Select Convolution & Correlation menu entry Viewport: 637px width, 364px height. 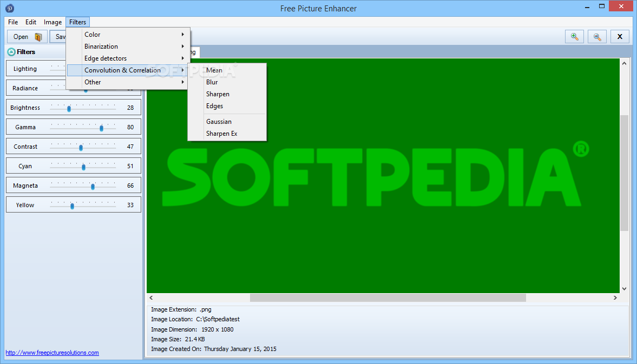(128, 70)
